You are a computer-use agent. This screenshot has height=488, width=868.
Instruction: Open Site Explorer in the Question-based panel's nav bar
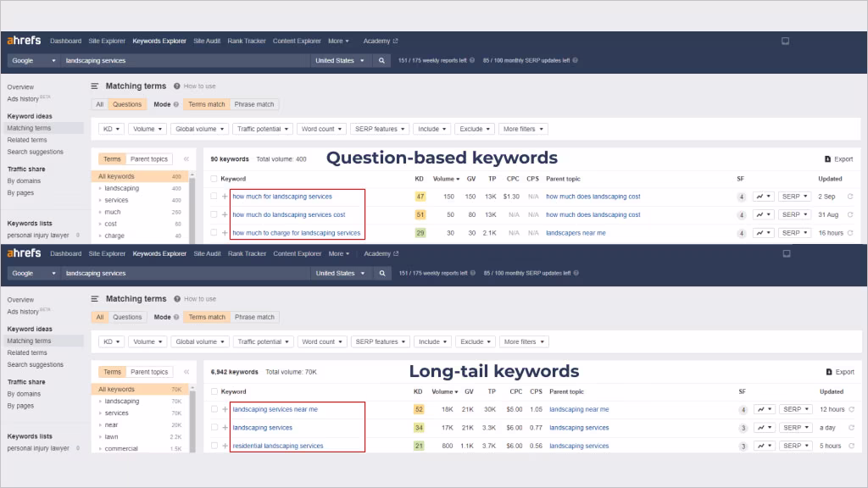point(107,41)
